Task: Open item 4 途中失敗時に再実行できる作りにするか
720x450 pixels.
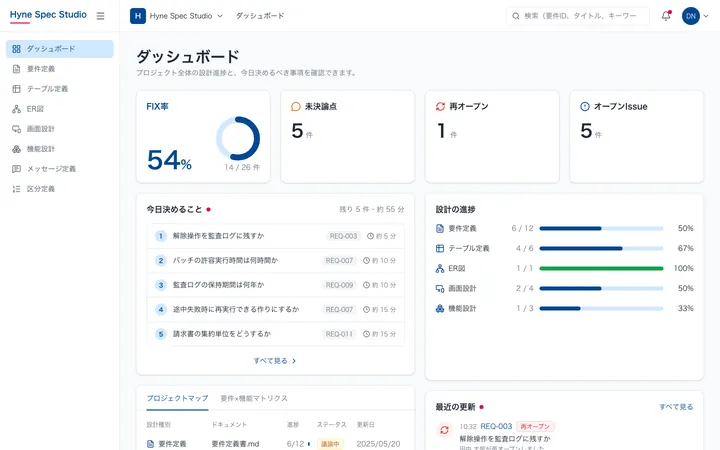Action: (x=276, y=309)
